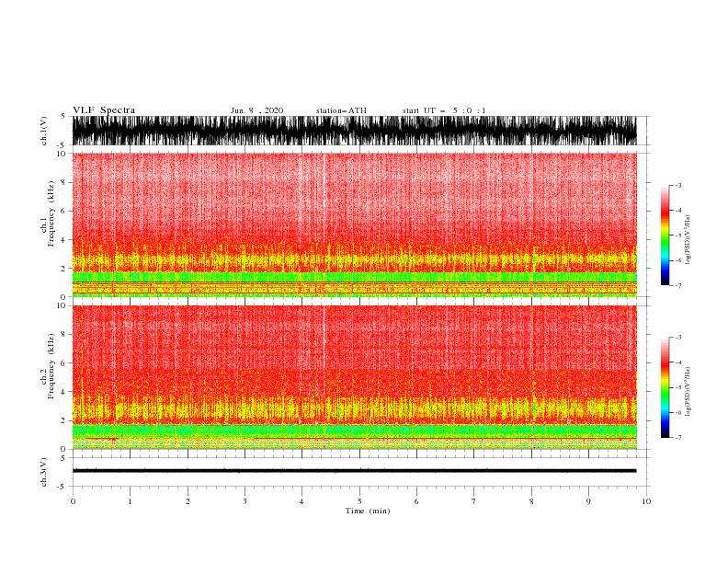Click the "-7" tick on ch.2 color bar

[x=677, y=438]
